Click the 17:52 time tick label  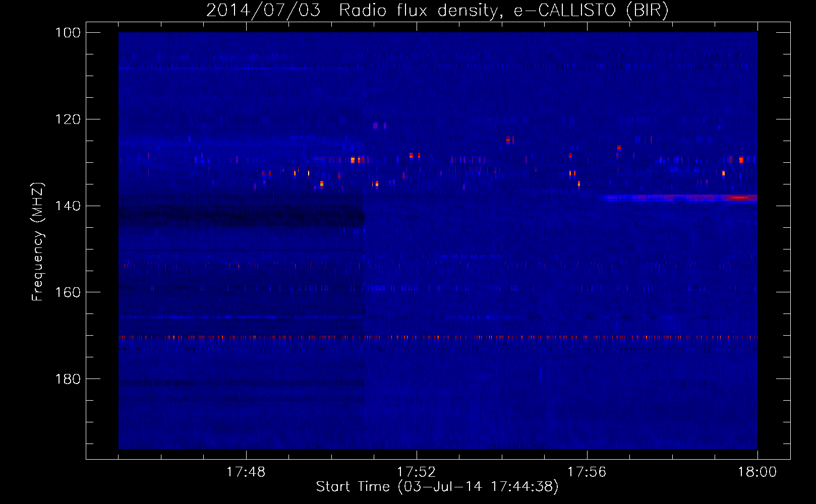416,472
